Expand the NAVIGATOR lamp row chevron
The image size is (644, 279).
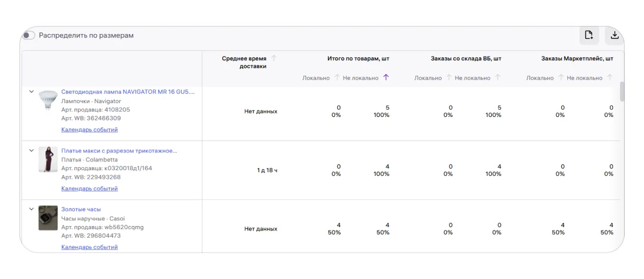click(32, 92)
